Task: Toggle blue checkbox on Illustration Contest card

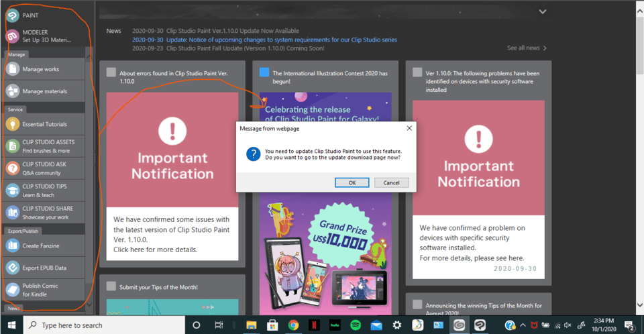Action: tap(264, 72)
